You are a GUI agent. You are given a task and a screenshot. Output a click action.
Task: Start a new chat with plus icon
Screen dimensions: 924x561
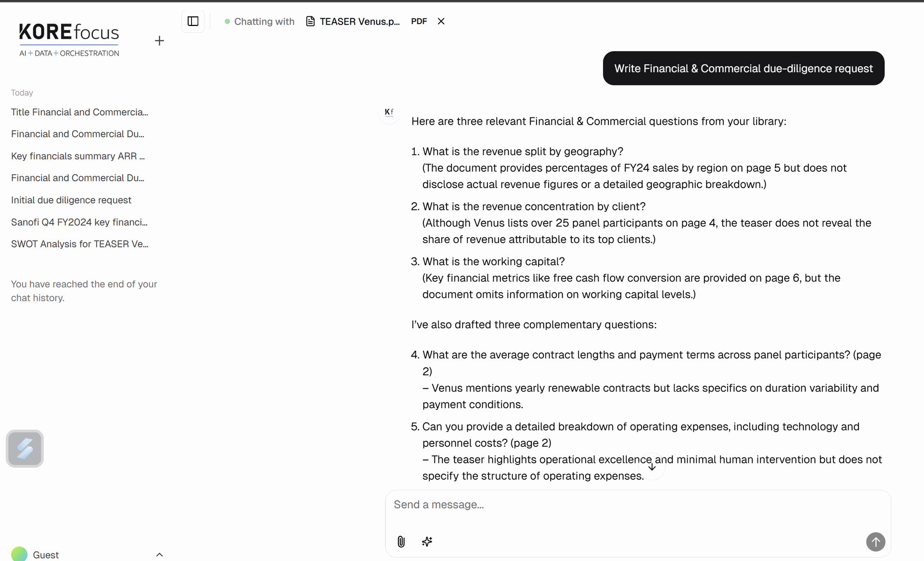point(159,41)
